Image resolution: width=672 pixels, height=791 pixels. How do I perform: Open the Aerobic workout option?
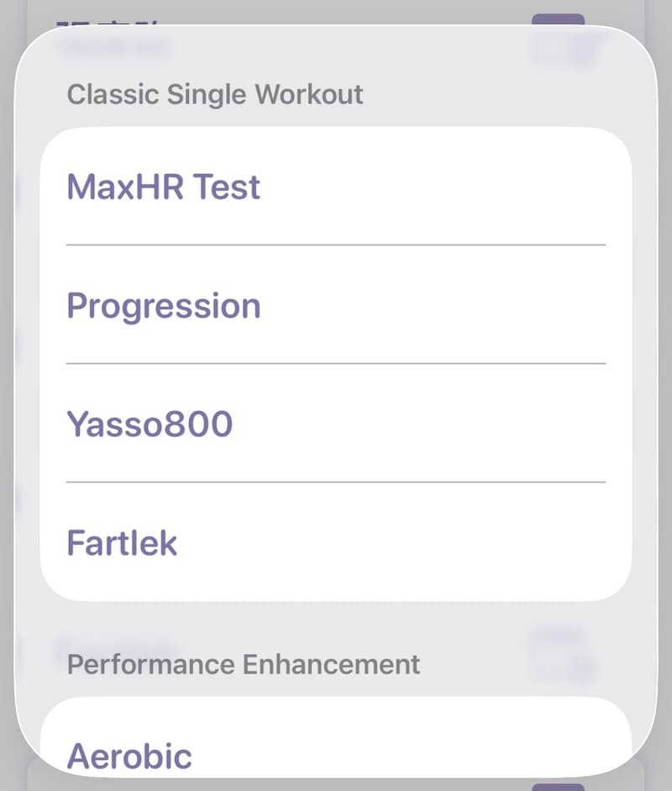[129, 755]
